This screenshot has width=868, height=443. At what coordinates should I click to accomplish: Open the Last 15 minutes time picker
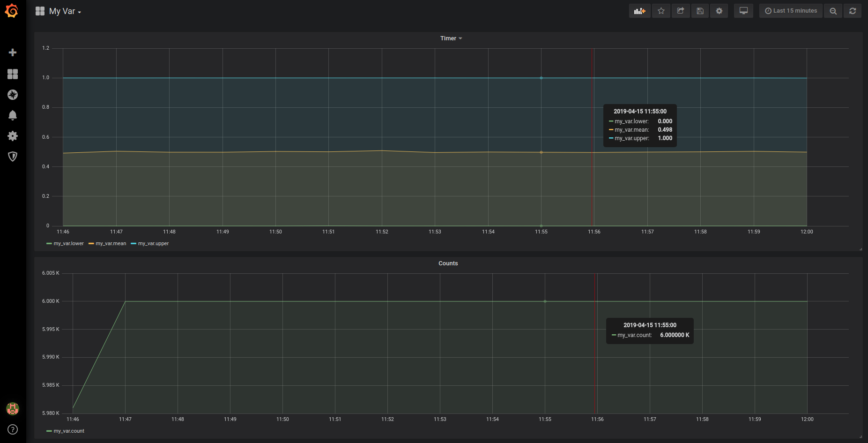pos(791,11)
